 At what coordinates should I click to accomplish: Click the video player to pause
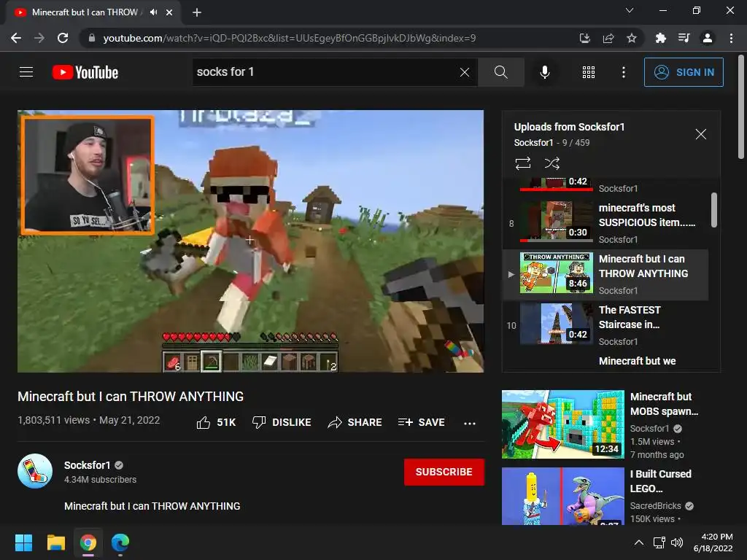pyautogui.click(x=251, y=241)
